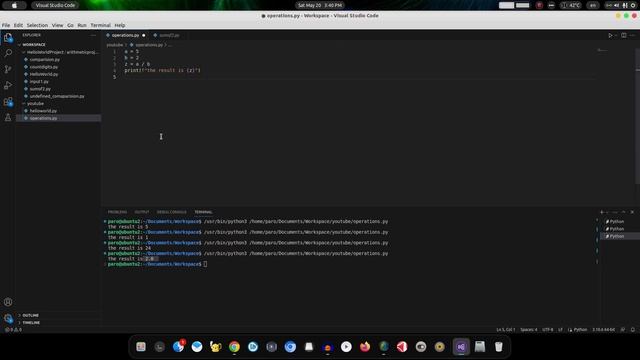Open the Explorer view in activity bar
The height and width of the screenshot is (360, 640).
tap(8, 38)
